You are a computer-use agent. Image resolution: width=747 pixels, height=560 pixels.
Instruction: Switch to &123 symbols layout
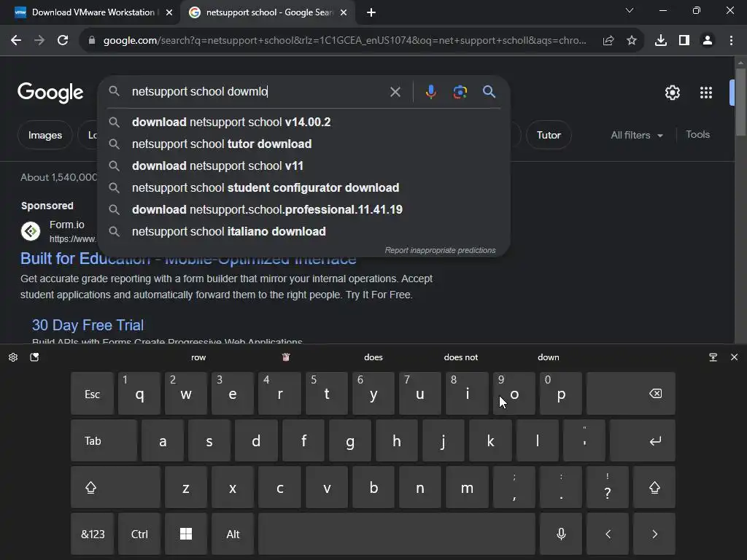tap(93, 534)
